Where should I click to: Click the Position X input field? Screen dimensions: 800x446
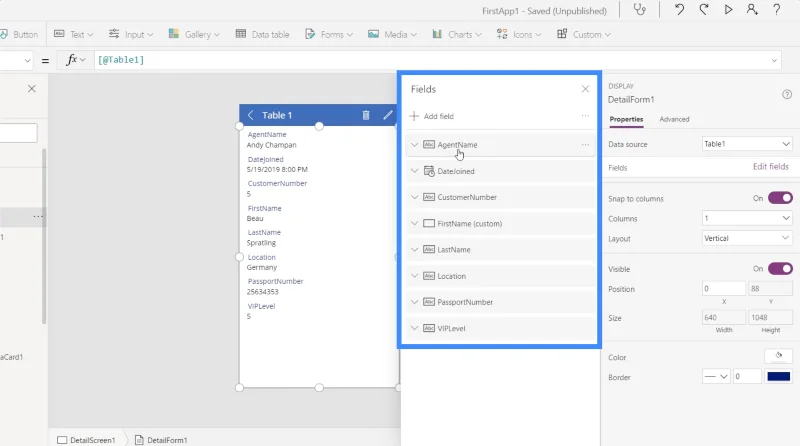click(x=723, y=289)
